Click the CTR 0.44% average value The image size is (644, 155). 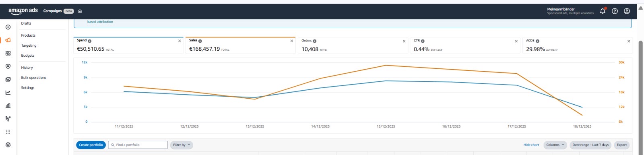tap(421, 49)
